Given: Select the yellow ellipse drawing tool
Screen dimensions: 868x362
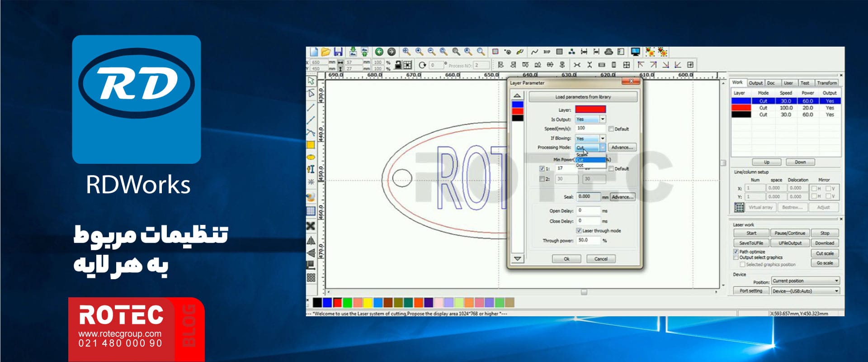Looking at the screenshot, I should 311,157.
